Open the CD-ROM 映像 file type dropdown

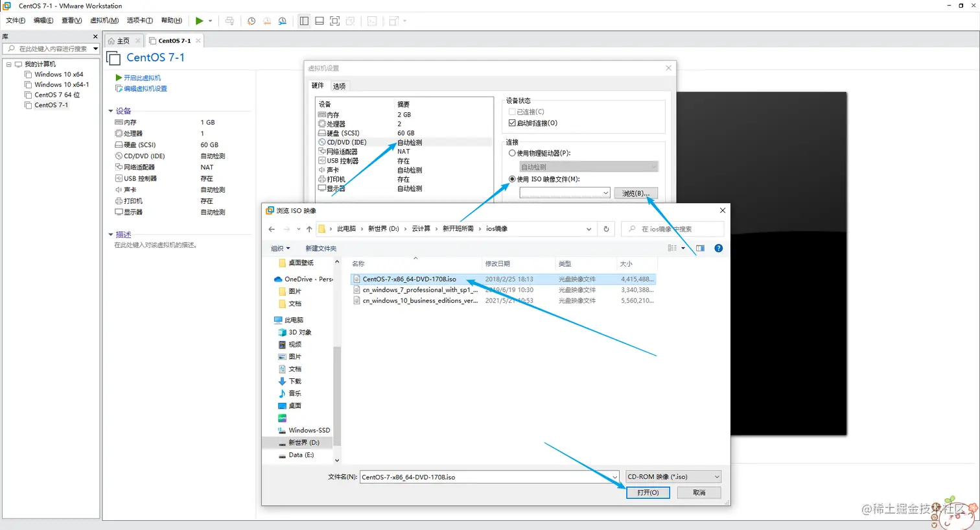click(x=673, y=477)
